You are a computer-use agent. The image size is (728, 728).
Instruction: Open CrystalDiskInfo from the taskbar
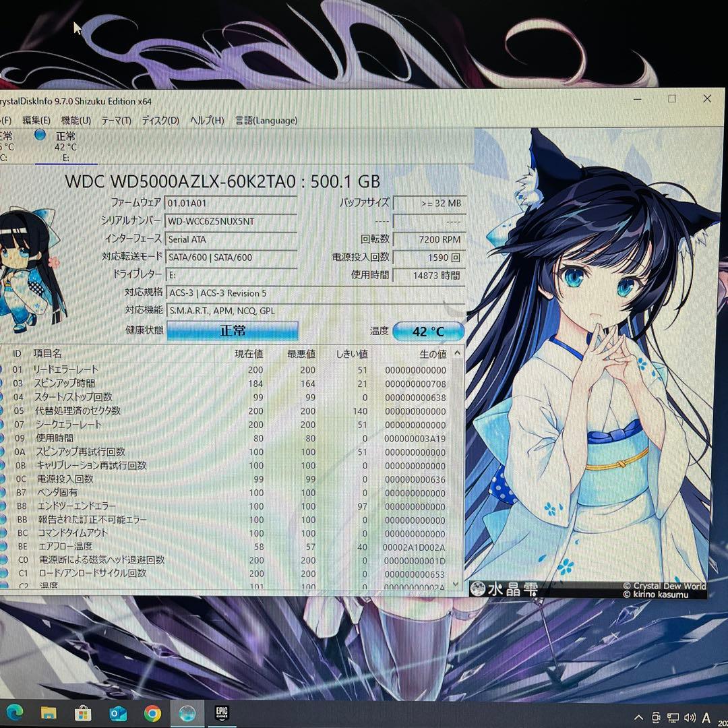[x=187, y=713]
